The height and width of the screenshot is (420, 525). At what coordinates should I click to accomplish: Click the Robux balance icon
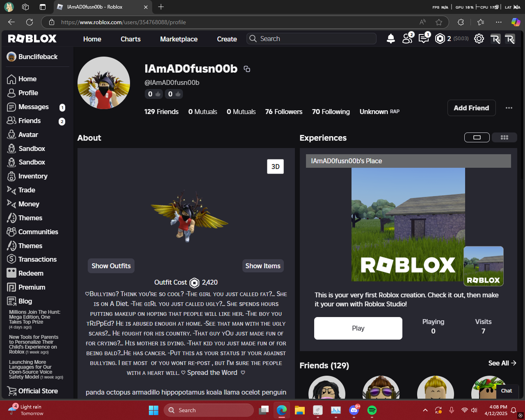pos(440,39)
